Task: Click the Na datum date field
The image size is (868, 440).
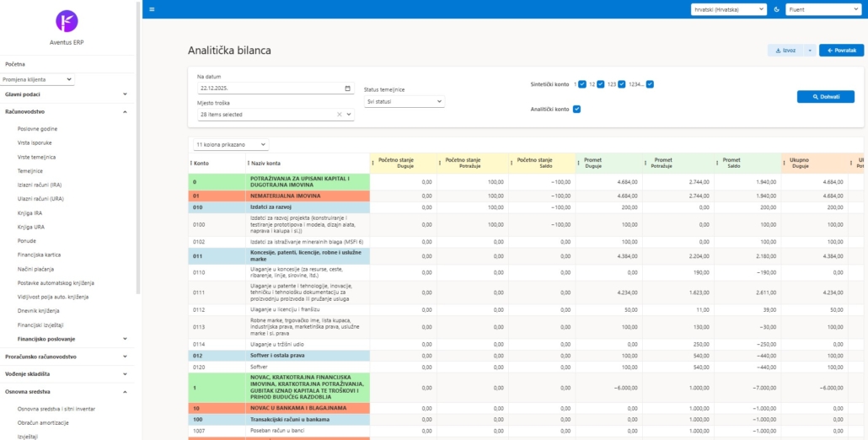Action: pyautogui.click(x=270, y=88)
